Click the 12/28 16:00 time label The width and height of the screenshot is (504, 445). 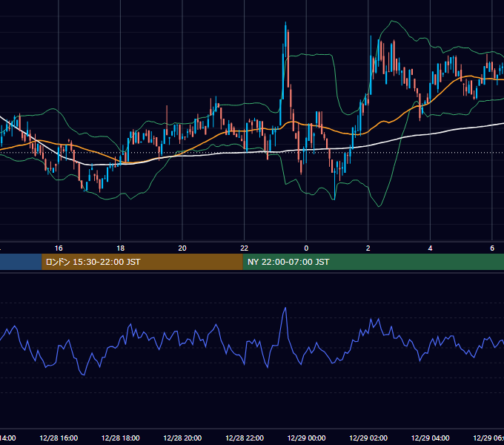pyautogui.click(x=59, y=438)
